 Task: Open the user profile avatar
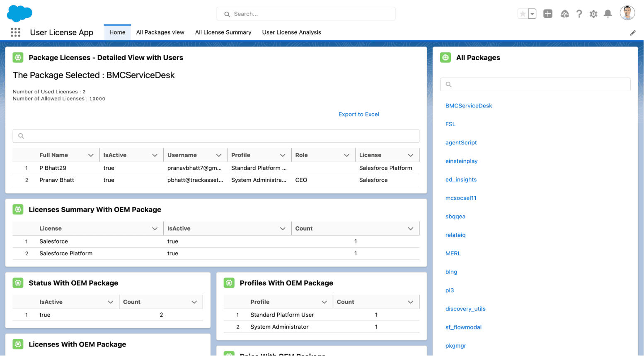(627, 13)
